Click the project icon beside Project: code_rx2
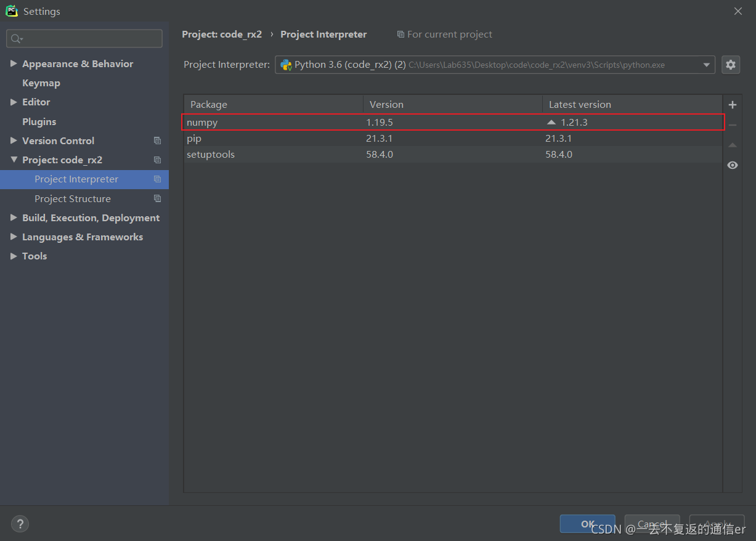This screenshot has width=756, height=541. tap(157, 160)
